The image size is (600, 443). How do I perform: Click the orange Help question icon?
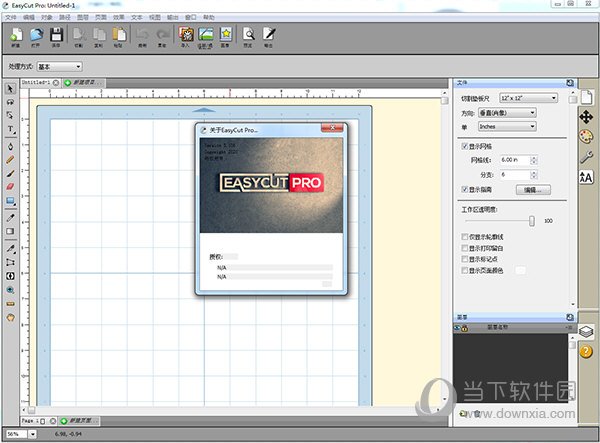(x=586, y=351)
